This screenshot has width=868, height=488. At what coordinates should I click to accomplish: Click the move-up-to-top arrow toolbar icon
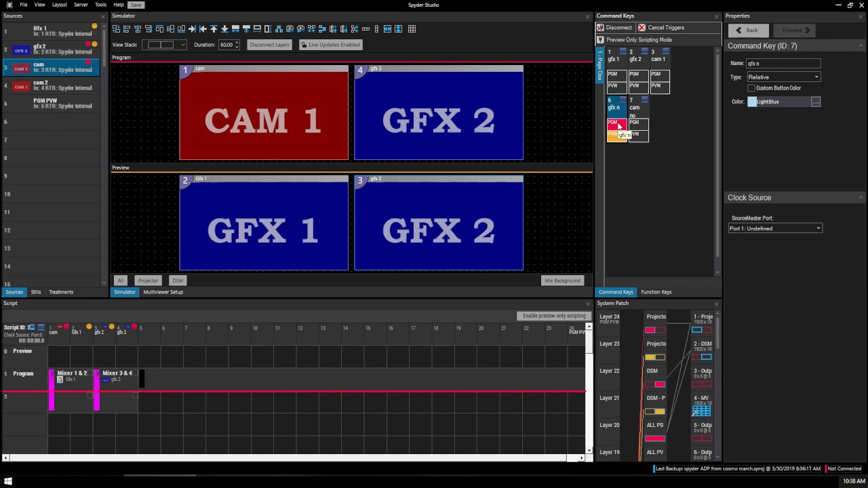214,29
